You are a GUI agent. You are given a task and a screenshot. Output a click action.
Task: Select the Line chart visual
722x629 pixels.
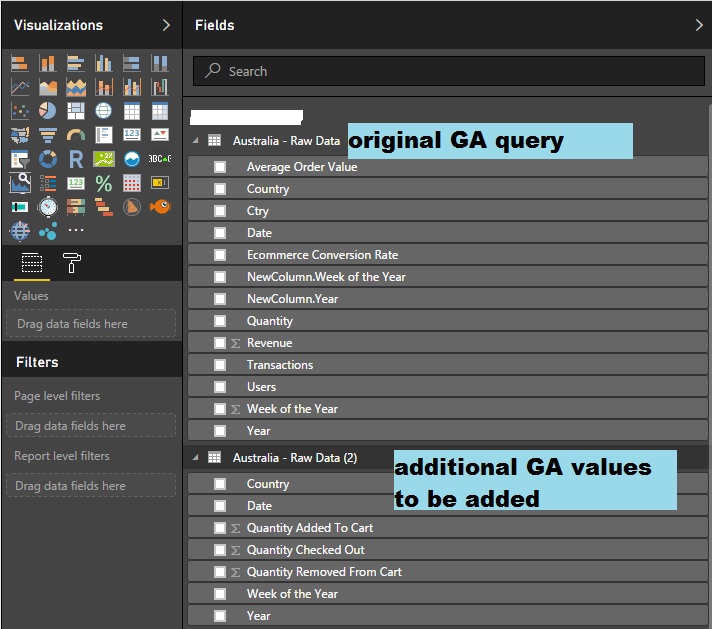(x=20, y=87)
